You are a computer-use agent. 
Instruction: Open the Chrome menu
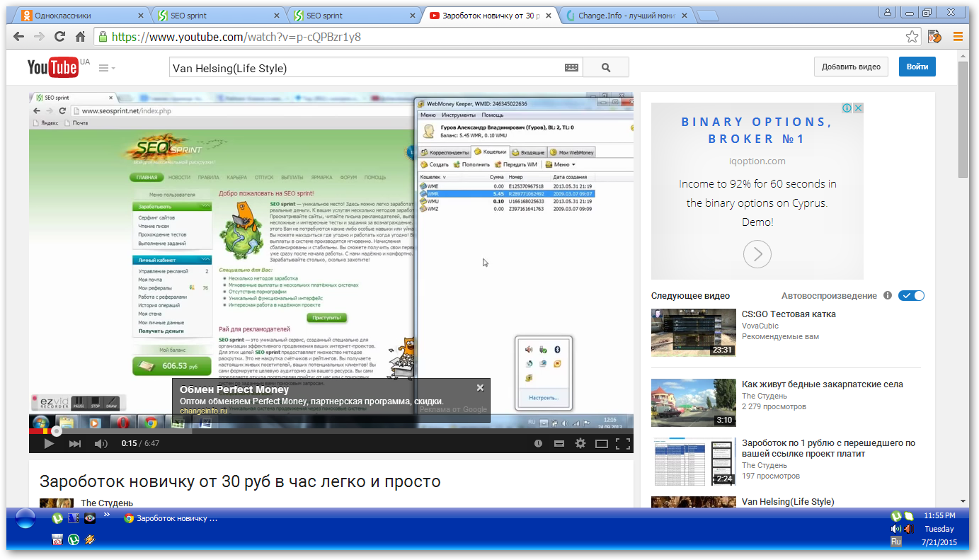point(958,37)
